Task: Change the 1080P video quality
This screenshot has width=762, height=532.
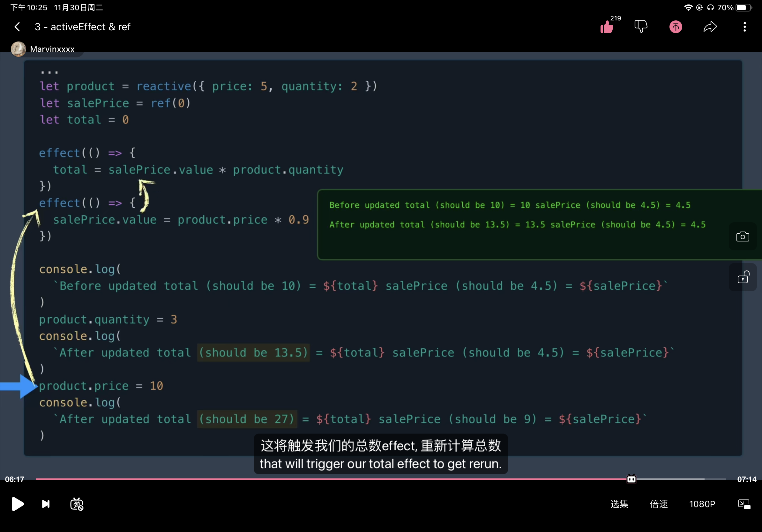Action: 702,504
